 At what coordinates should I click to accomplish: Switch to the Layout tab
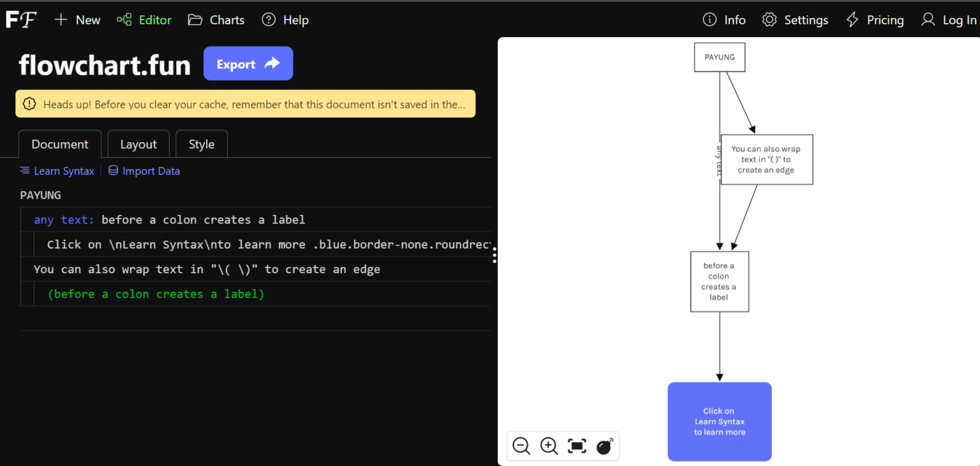point(138,144)
